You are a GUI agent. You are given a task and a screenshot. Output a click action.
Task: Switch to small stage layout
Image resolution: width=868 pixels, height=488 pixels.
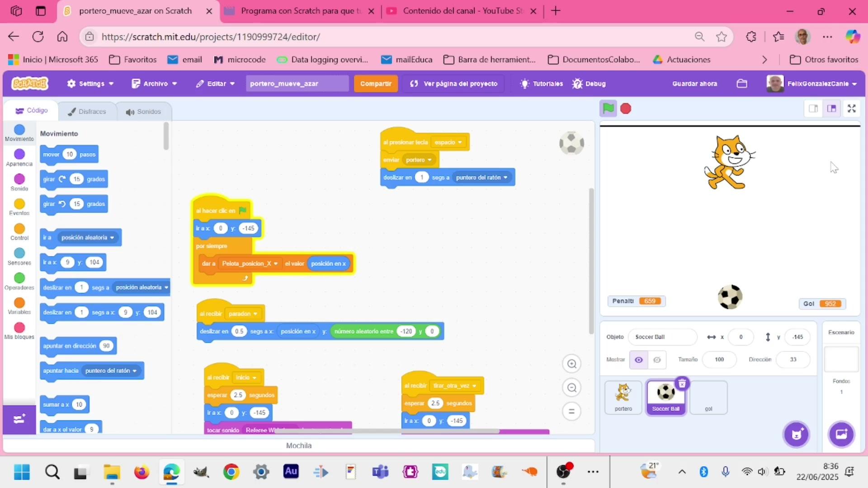[x=813, y=108]
